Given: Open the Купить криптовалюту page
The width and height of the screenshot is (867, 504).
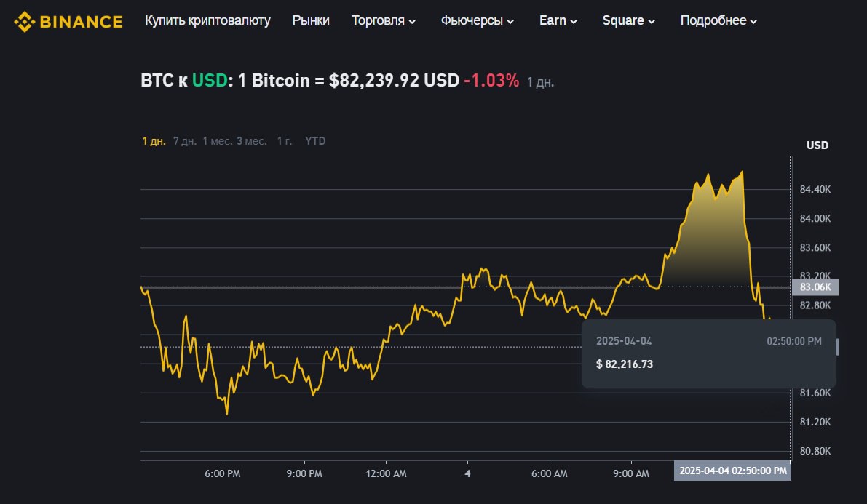Looking at the screenshot, I should coord(207,20).
